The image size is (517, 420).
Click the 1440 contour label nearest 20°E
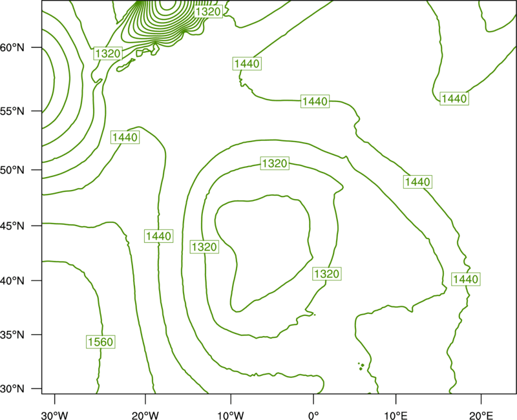click(465, 279)
